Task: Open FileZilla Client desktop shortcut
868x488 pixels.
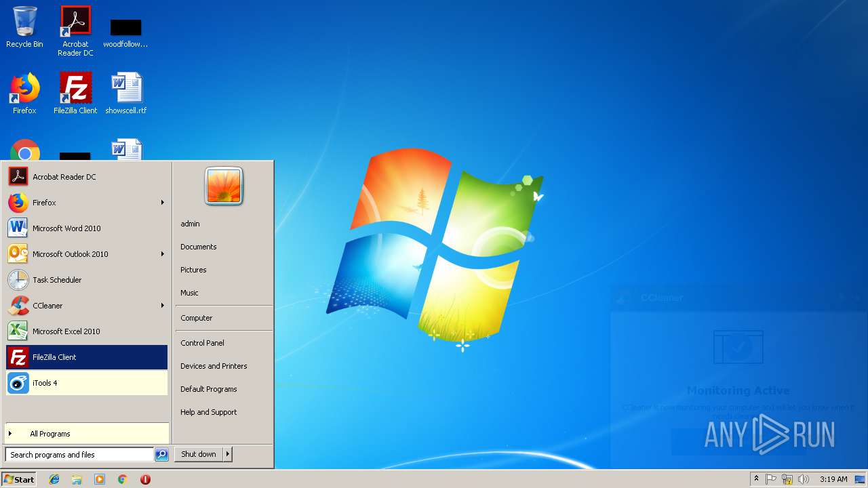Action: pos(75,93)
